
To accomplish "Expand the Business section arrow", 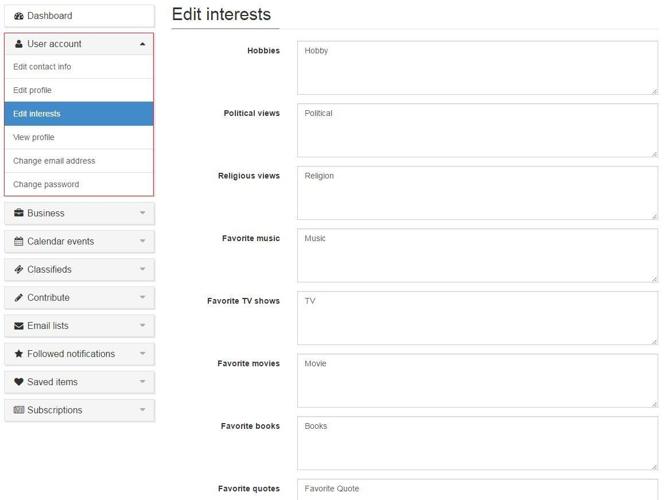I will point(142,213).
